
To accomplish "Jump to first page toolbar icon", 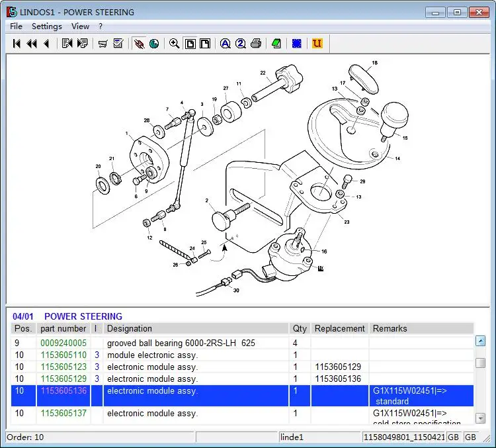I will (17, 44).
